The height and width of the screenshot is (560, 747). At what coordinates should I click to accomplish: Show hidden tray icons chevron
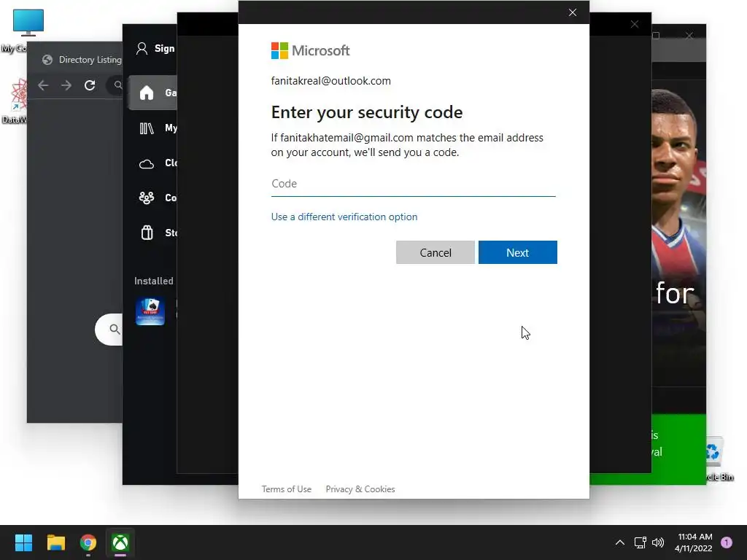[620, 542]
